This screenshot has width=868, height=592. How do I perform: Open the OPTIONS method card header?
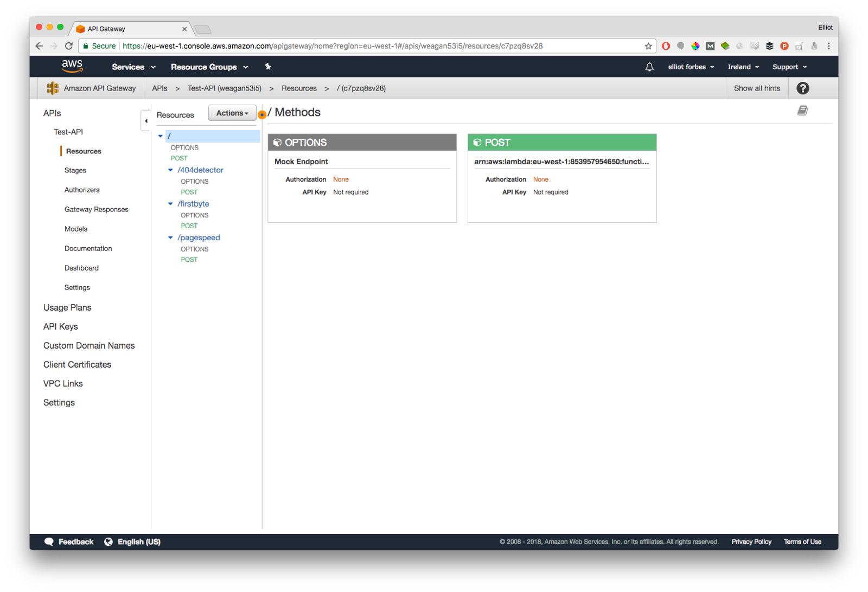point(362,143)
